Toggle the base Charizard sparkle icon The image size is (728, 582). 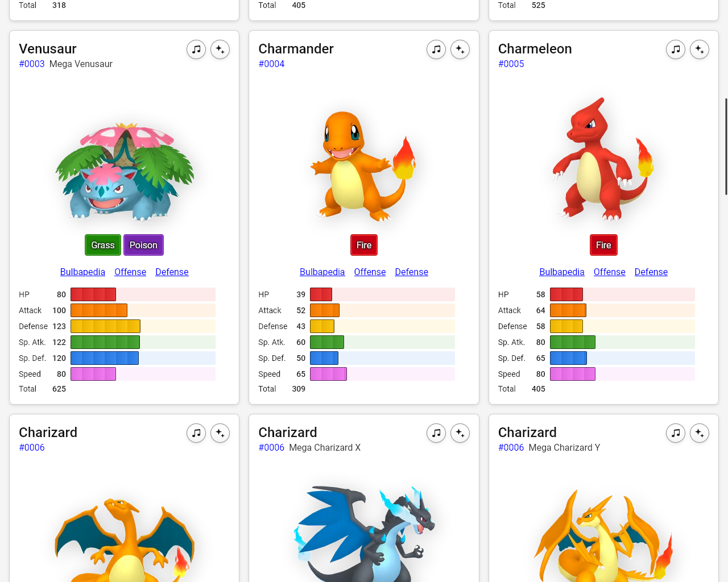[x=220, y=433]
